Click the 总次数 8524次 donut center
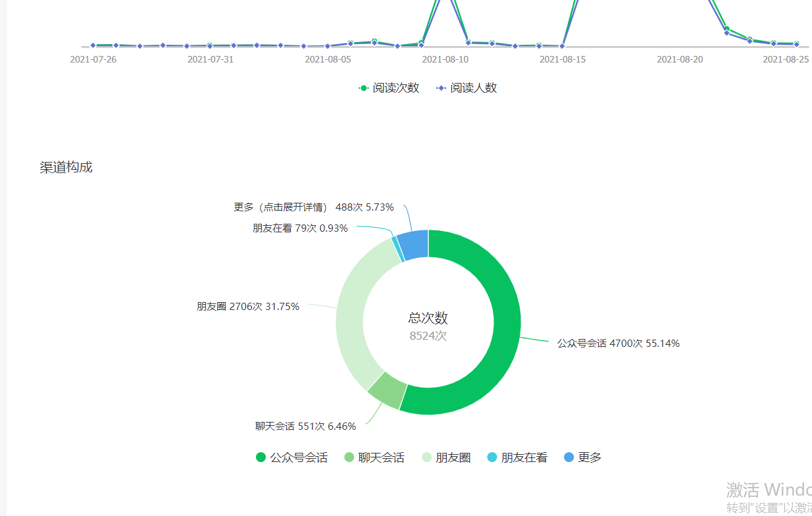 coord(428,326)
